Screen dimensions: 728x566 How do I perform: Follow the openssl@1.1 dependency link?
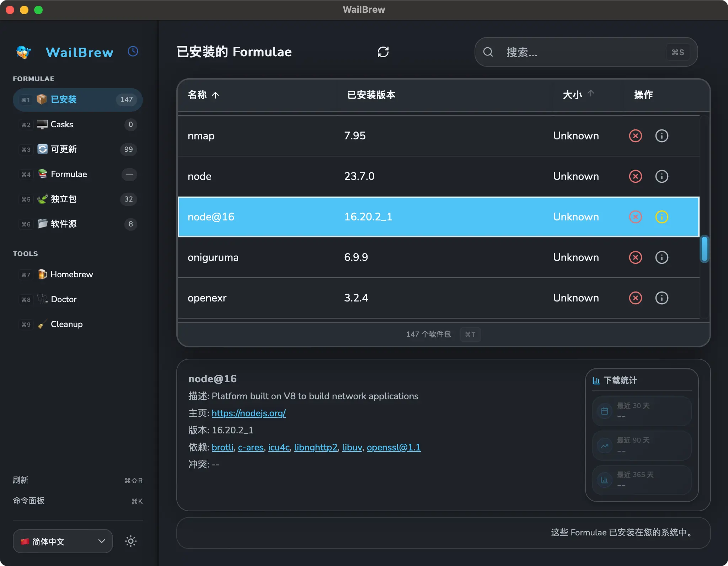point(394,447)
